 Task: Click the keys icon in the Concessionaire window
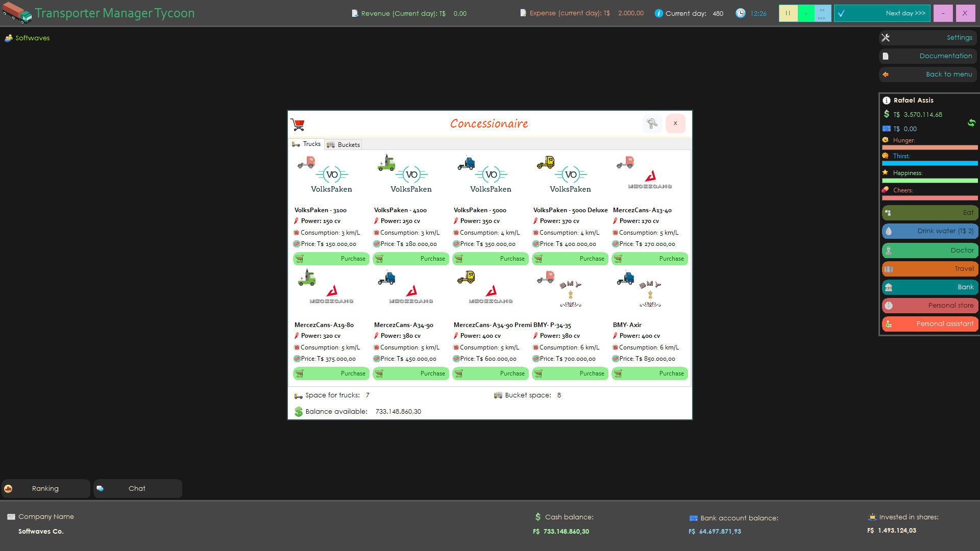(x=652, y=123)
